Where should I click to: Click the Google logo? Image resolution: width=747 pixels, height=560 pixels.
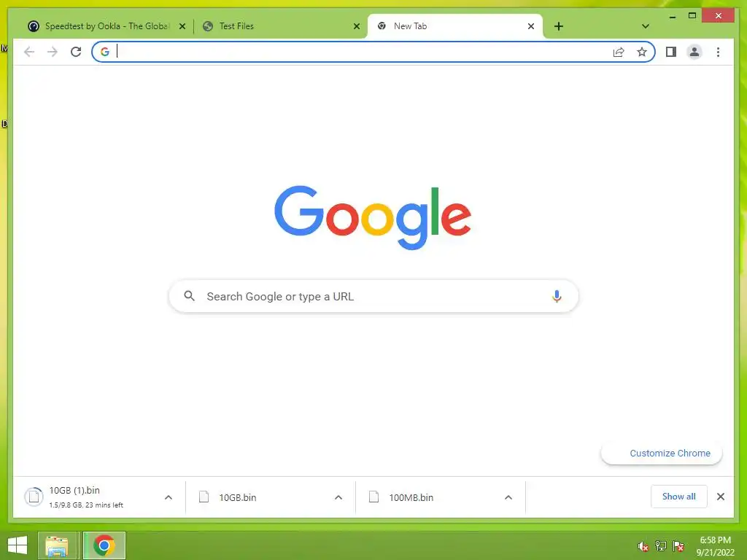tap(373, 217)
